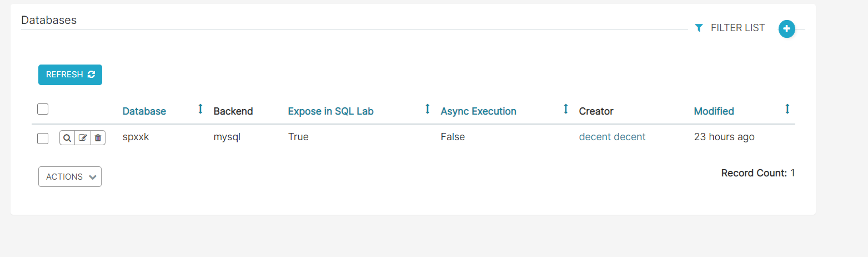Image resolution: width=868 pixels, height=257 pixels.
Task: Click sort arrows beside Database column
Action: pos(200,110)
